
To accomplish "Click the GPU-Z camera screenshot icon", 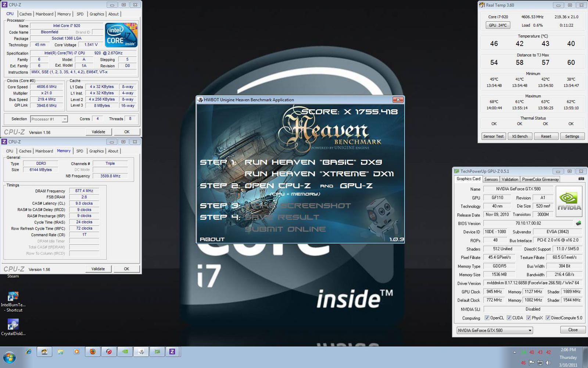I will [x=581, y=179].
